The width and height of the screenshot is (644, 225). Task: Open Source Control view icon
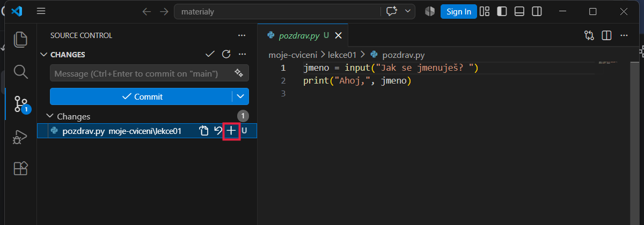(x=20, y=103)
